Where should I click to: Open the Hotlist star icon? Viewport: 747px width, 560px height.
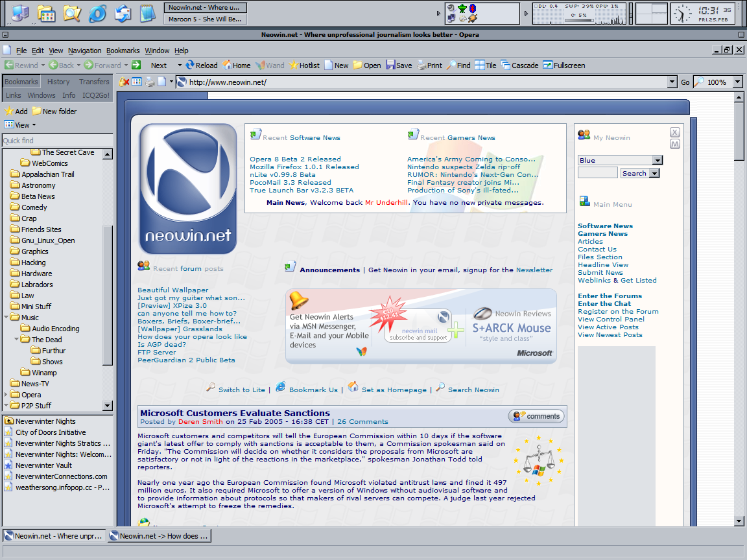[294, 65]
